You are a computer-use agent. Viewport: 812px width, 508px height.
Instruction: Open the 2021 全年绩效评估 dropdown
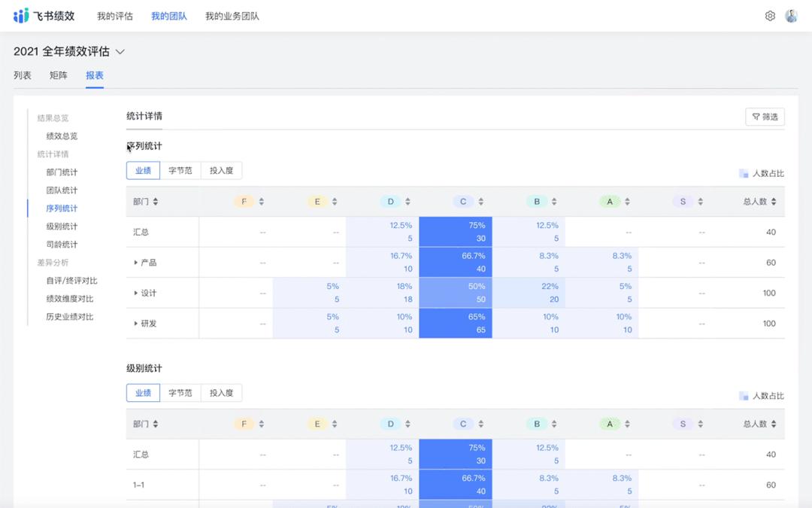coord(120,52)
